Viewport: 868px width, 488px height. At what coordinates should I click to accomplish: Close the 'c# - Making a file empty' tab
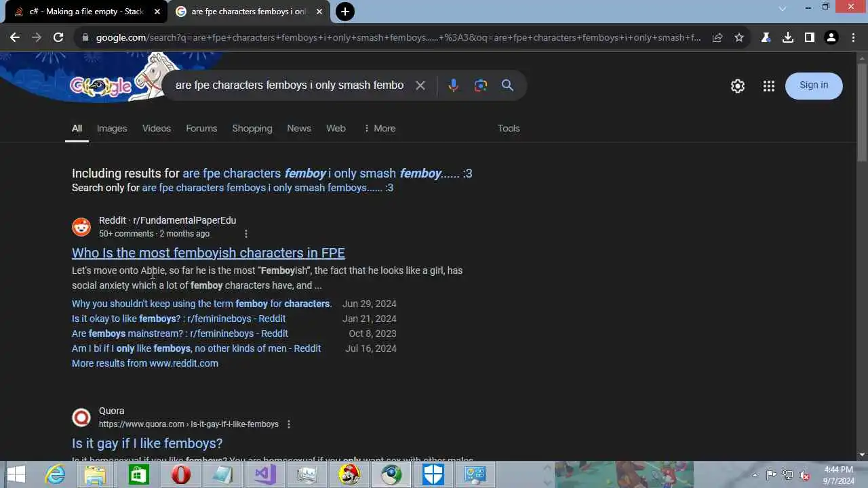tap(157, 12)
